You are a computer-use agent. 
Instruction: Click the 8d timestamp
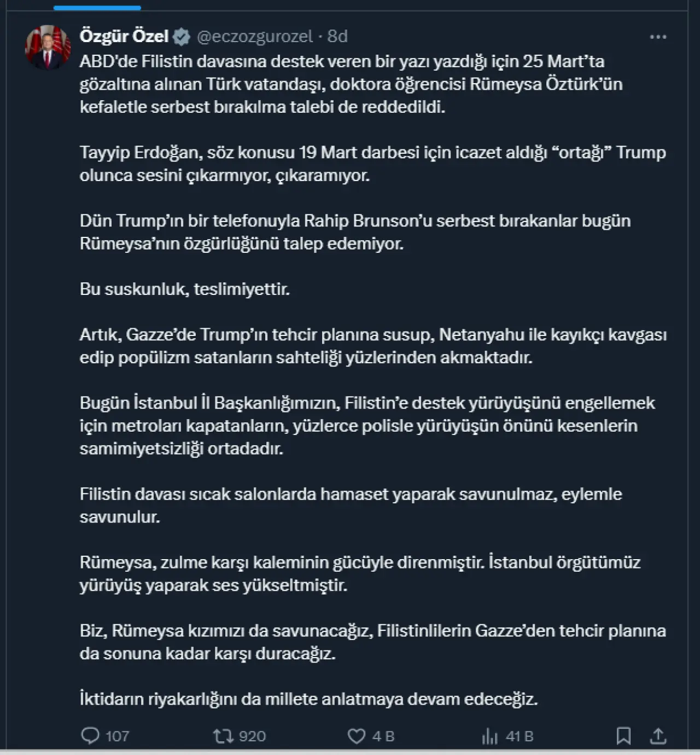(x=337, y=36)
